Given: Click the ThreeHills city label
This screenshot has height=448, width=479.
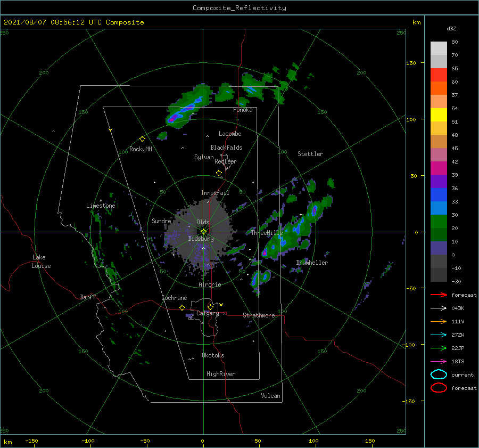Looking at the screenshot, I should [x=267, y=233].
